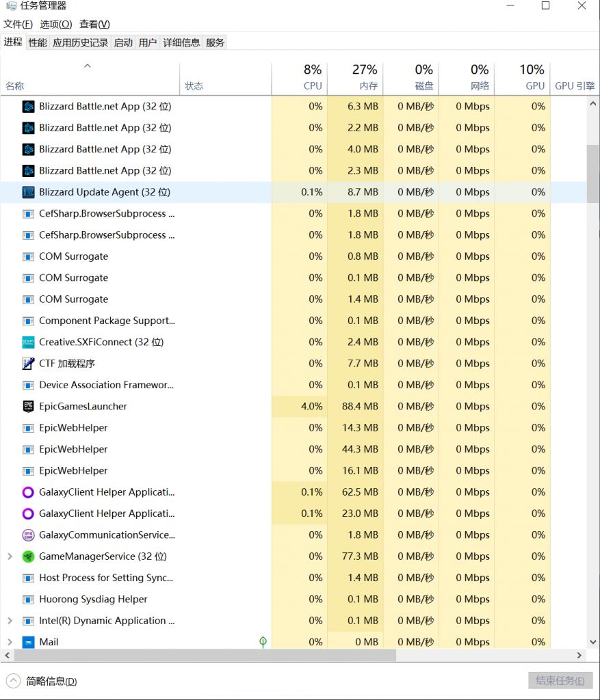The image size is (600, 700).
Task: Select the 进程 tab
Action: [x=13, y=42]
